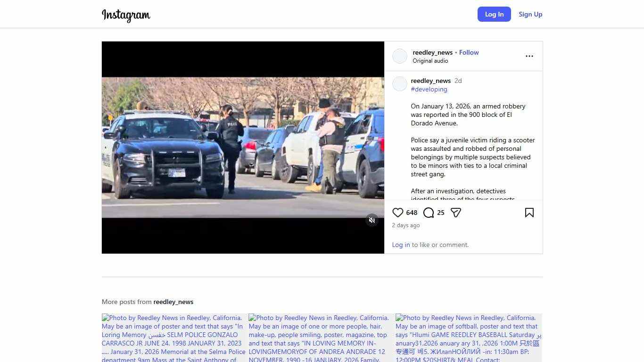Play the police scene video
644x362 pixels.
click(x=243, y=147)
